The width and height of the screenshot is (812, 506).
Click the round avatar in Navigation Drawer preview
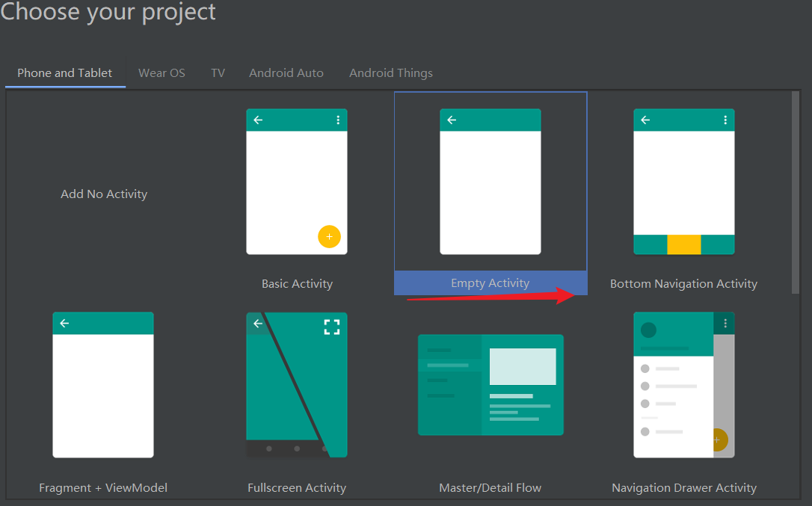click(648, 330)
